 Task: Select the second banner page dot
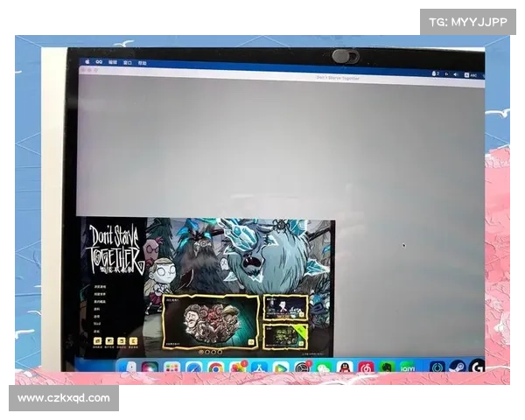[x=207, y=352]
